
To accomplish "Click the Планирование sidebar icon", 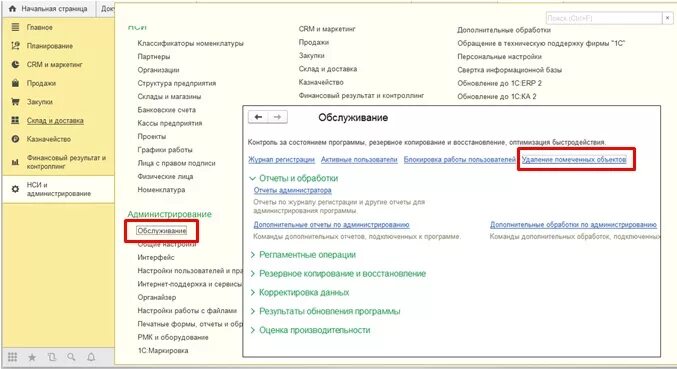I will (15, 46).
